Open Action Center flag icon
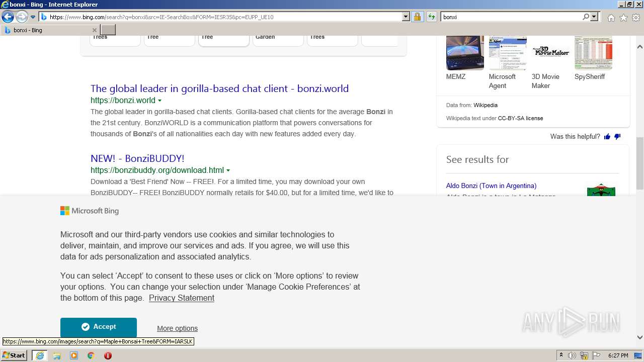Image resolution: width=644 pixels, height=362 pixels. click(596, 355)
